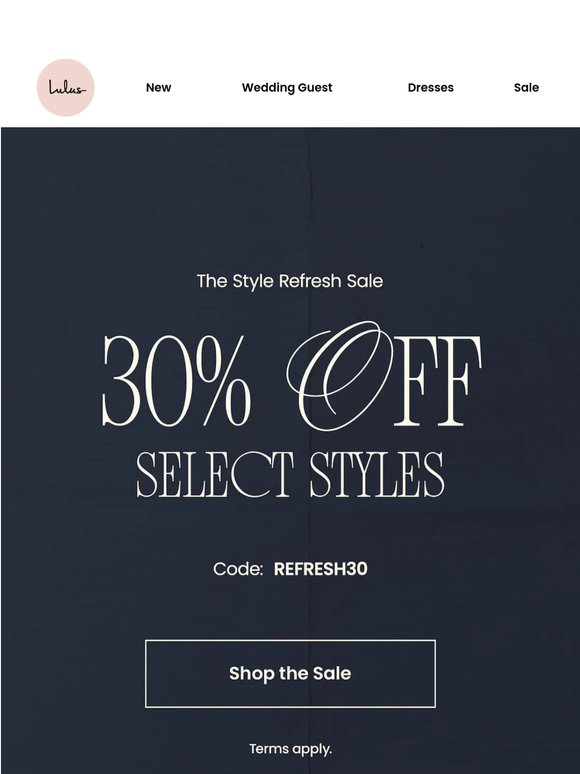This screenshot has height=774, width=580.
Task: Open the Terms apply text link
Action: point(290,749)
